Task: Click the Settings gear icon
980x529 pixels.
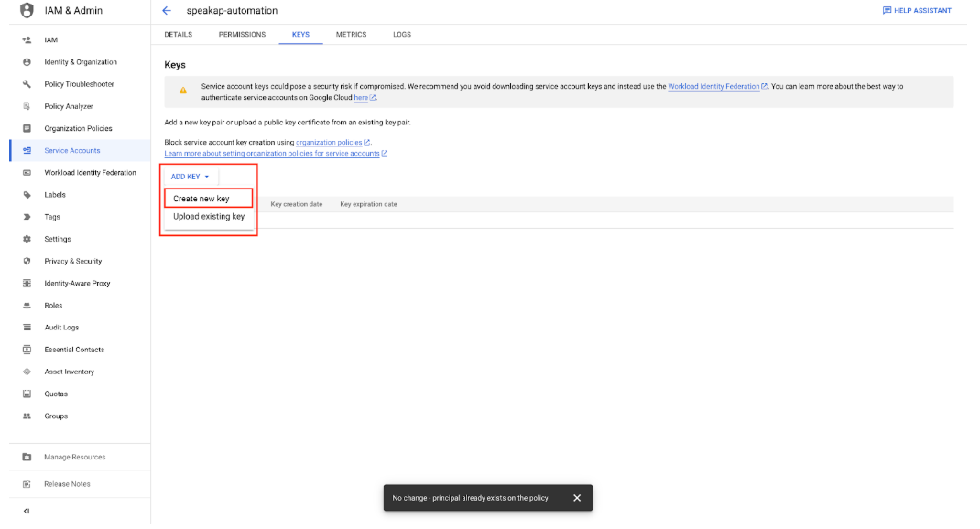Action: [x=27, y=239]
